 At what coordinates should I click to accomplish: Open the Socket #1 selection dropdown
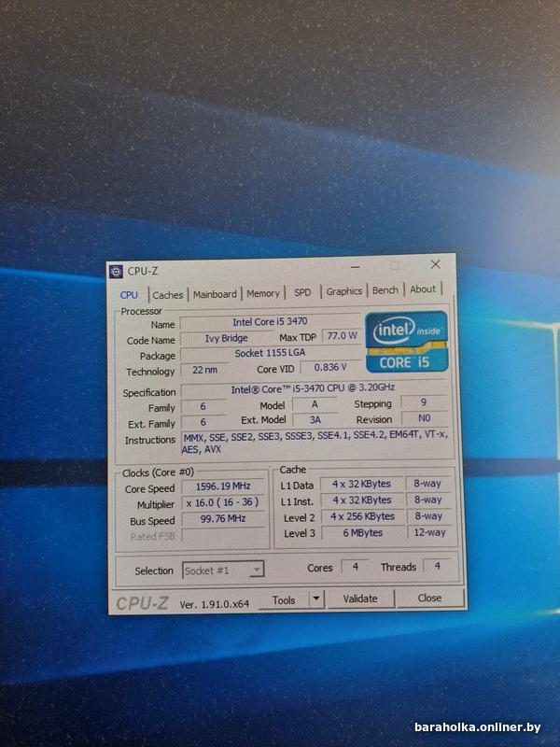223,571
